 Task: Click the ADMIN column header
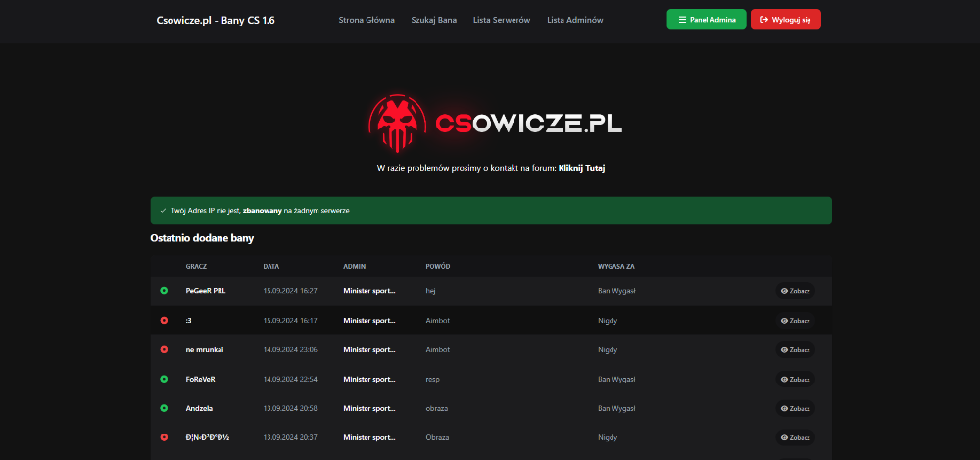click(x=355, y=266)
